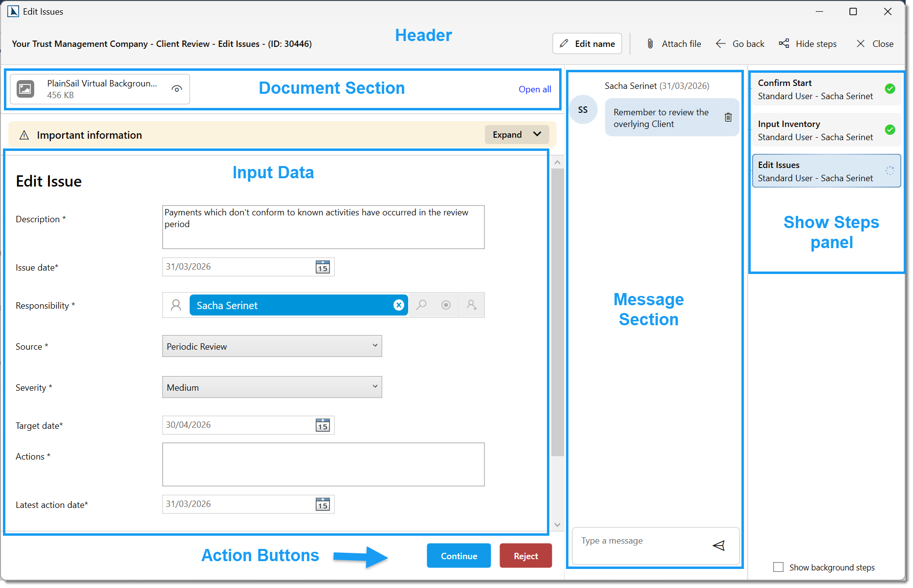913x588 pixels.
Task: Select the target radio icon beside user search
Action: tap(446, 305)
